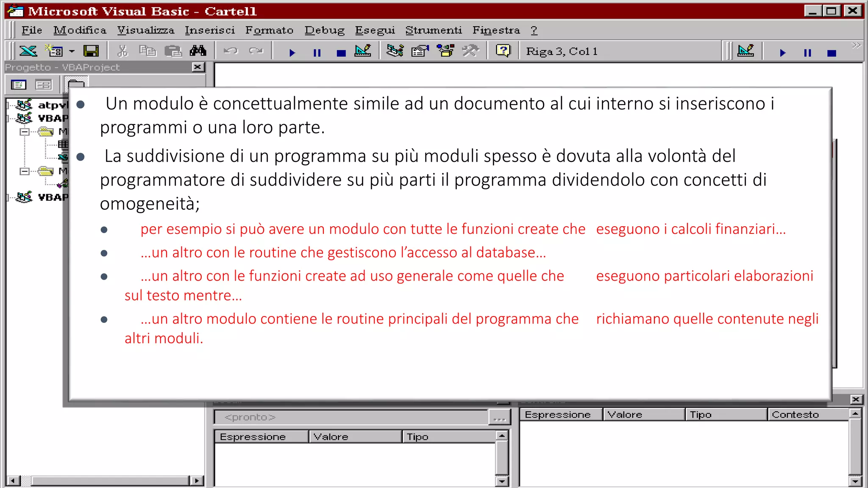Image resolution: width=868 pixels, height=488 pixels.
Task: Open the Visualizza menu
Action: pyautogui.click(x=146, y=30)
